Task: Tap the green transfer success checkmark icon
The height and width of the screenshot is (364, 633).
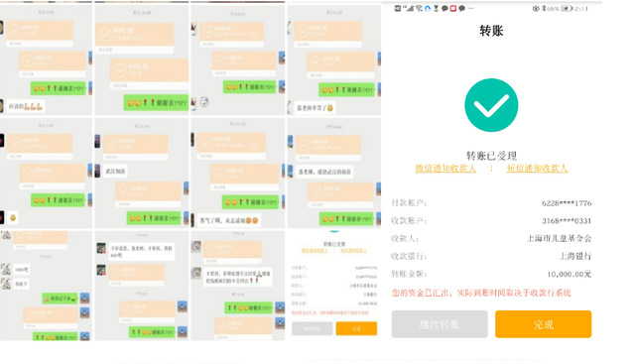Action: click(491, 105)
